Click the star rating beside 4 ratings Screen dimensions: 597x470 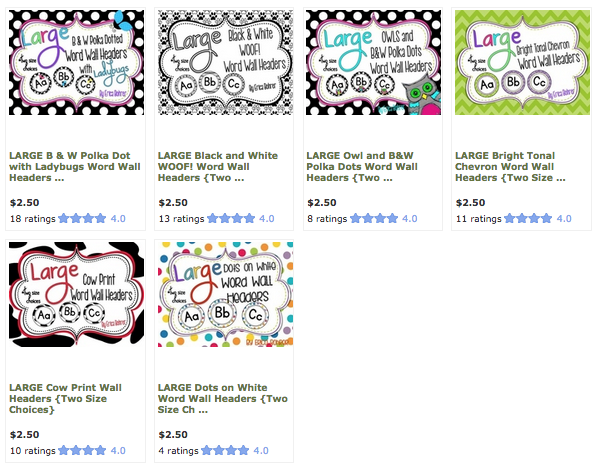pyautogui.click(x=225, y=451)
